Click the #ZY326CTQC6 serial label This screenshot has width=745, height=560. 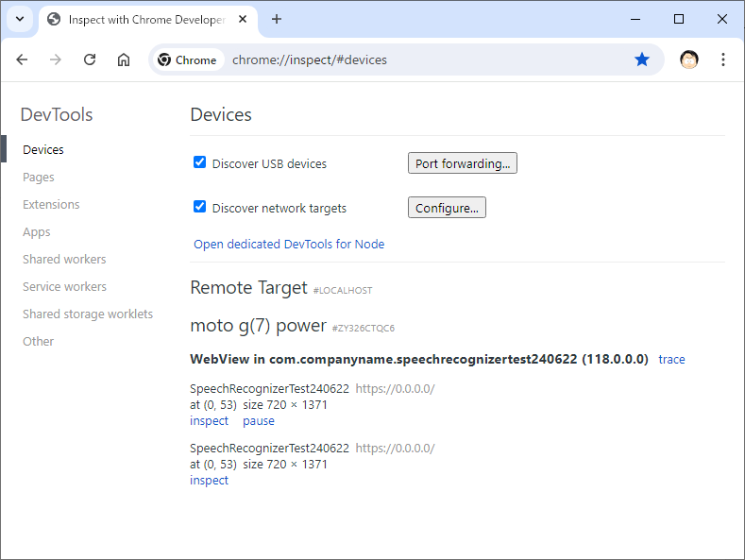pos(364,328)
